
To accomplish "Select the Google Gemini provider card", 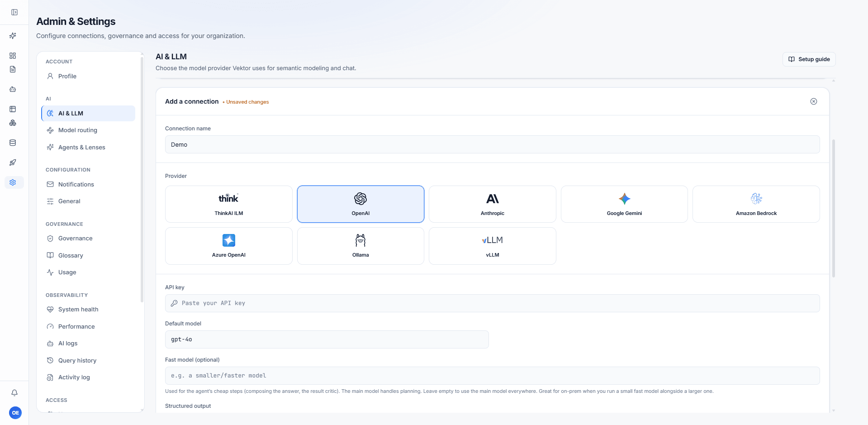I will 624,204.
